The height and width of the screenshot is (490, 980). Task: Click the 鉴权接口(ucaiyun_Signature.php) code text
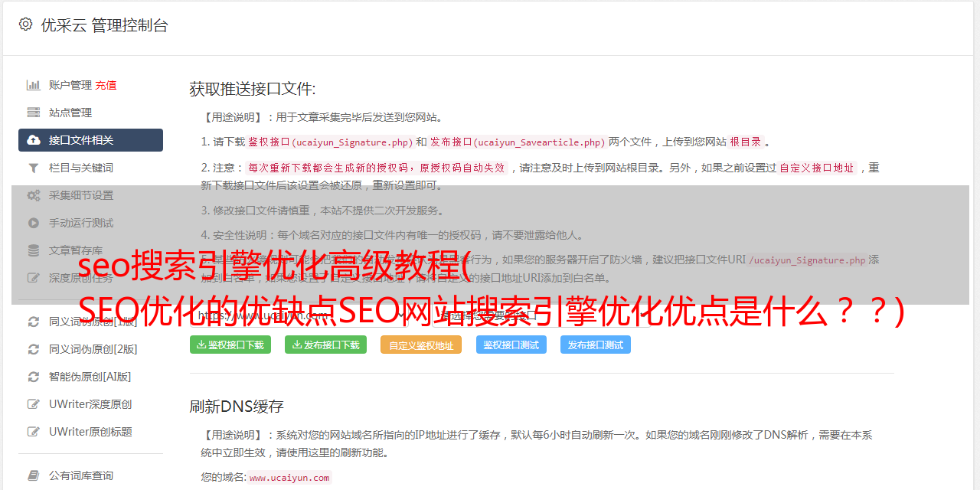pos(330,142)
